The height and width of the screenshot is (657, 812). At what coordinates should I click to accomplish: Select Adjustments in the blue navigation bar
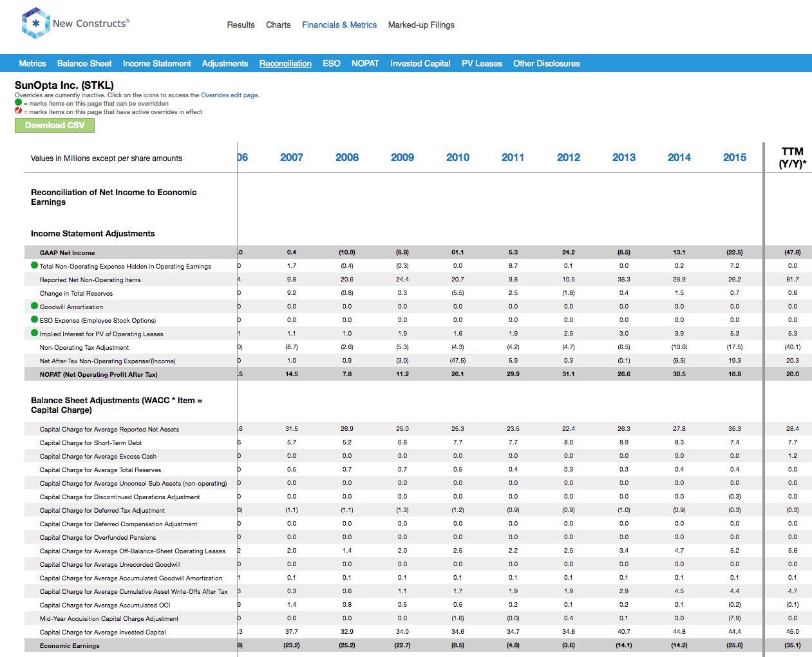[225, 64]
